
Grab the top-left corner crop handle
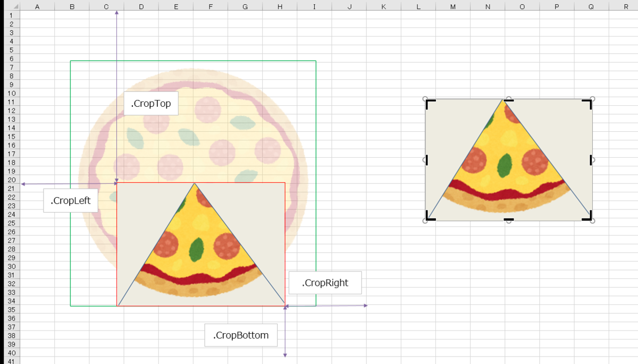point(430,103)
